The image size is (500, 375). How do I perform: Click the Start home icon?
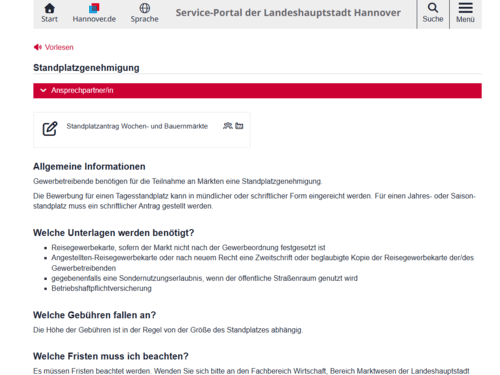(49, 8)
